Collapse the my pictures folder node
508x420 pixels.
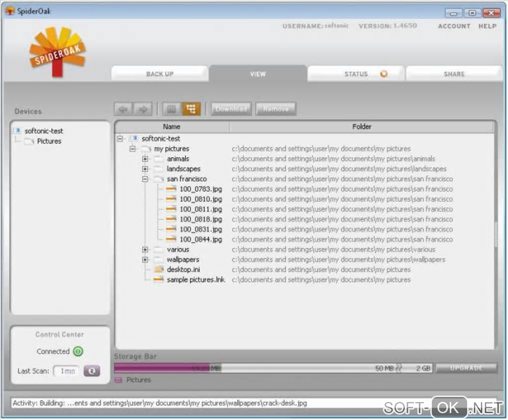(132, 149)
